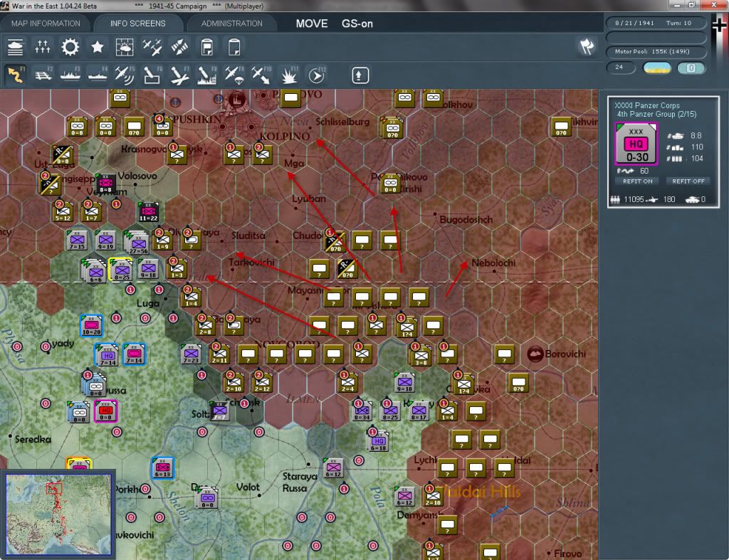The image size is (729, 560).
Task: Select the Soviet 2=11 unit counter
Action: 220,354
